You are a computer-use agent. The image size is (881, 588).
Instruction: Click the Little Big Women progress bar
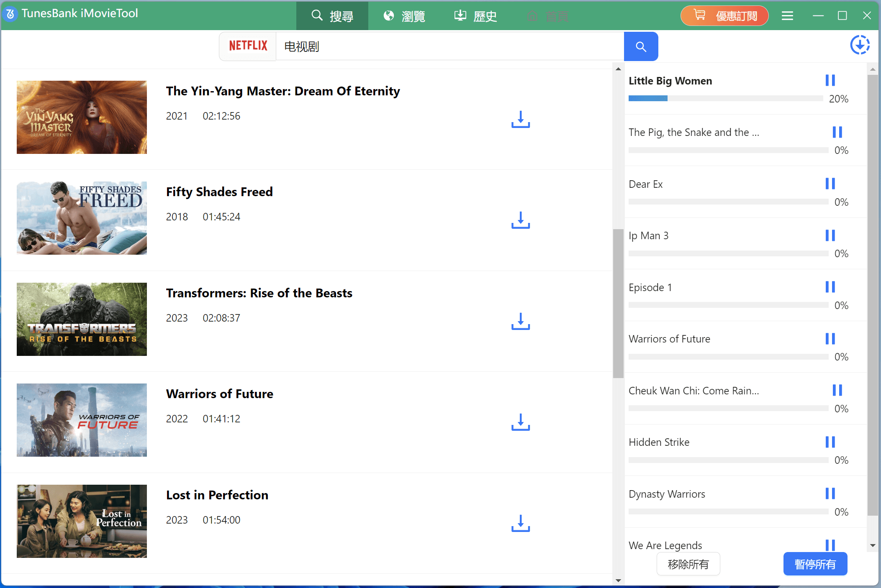[725, 98]
